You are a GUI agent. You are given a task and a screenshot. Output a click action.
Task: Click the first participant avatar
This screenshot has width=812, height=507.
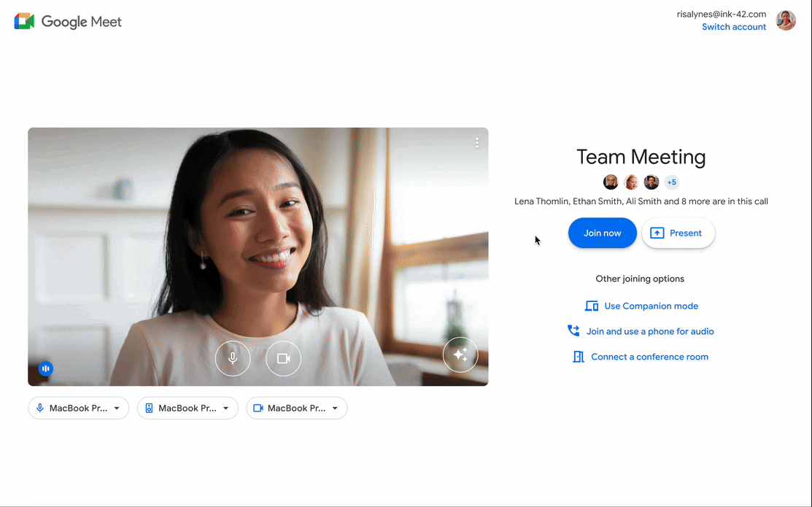click(x=611, y=182)
